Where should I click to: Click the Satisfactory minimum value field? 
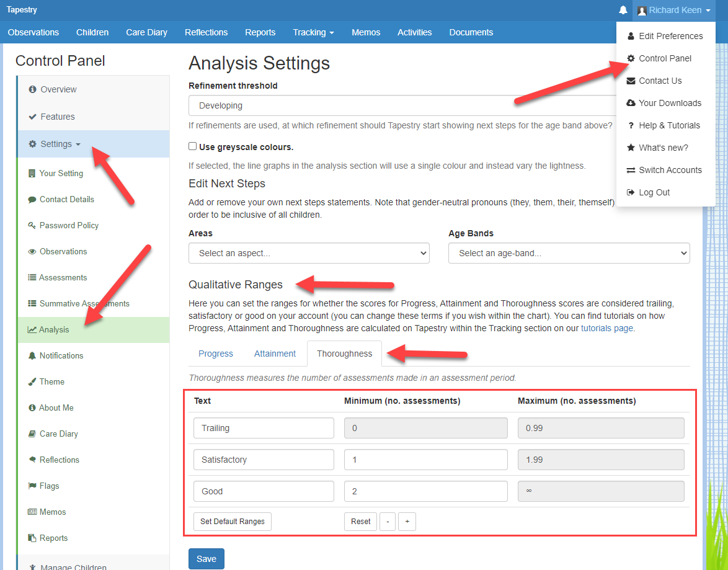click(425, 460)
